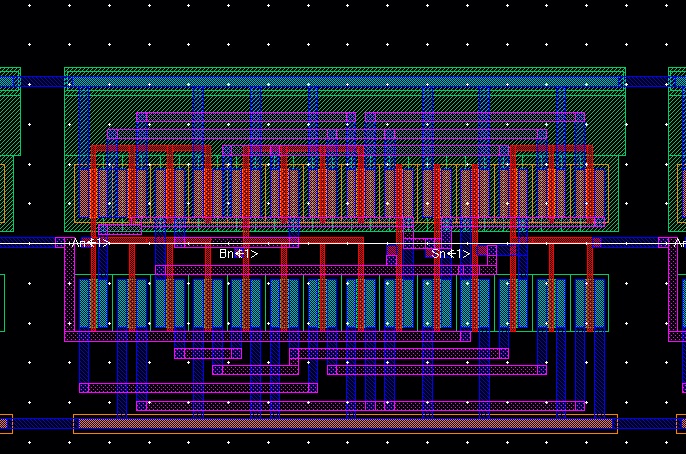This screenshot has height=454, width=686.
Task: Select the shortest magenta strap below the NMOS row
Action: (208, 353)
